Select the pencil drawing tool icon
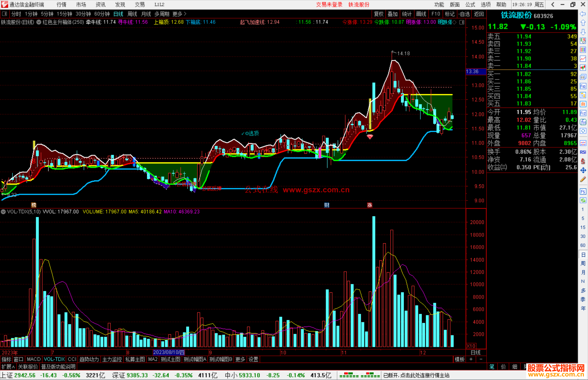588x380 pixels. pos(583,179)
